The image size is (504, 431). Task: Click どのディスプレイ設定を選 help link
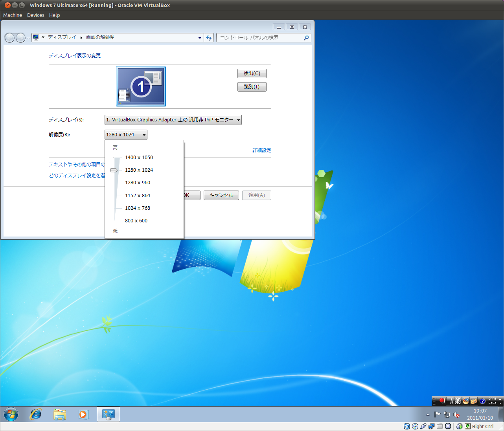pos(77,176)
